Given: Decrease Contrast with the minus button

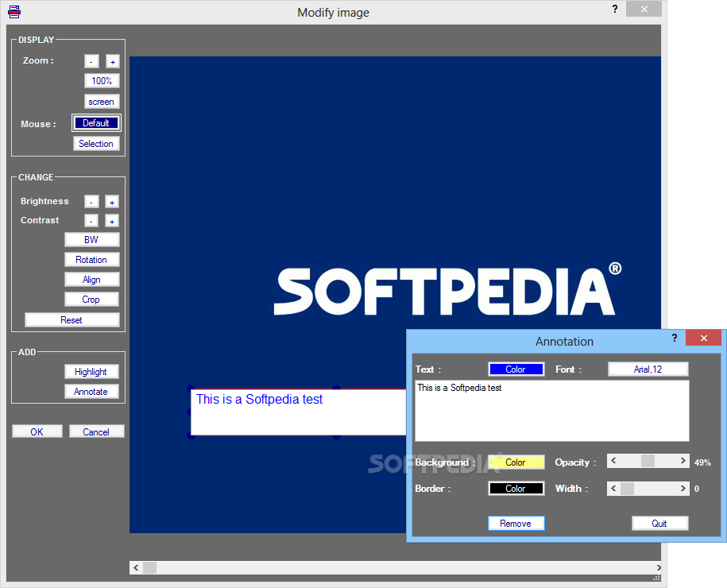Looking at the screenshot, I should (x=91, y=221).
